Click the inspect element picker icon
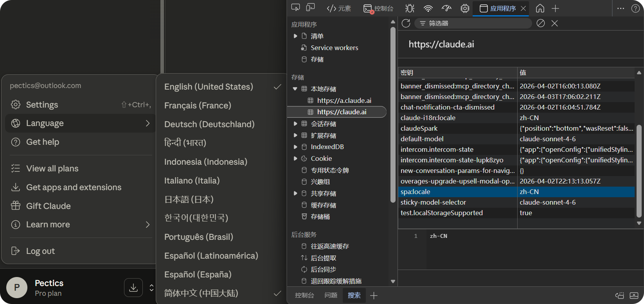 coord(295,8)
